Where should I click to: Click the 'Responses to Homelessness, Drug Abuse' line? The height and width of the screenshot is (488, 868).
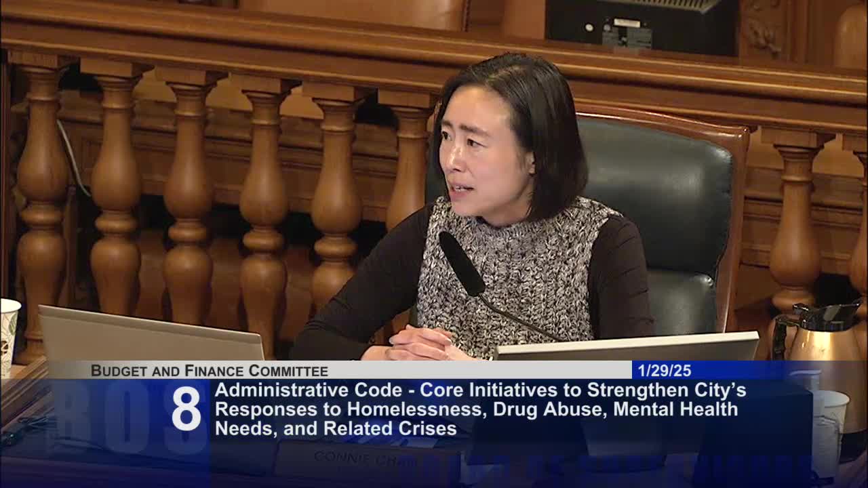476,409
